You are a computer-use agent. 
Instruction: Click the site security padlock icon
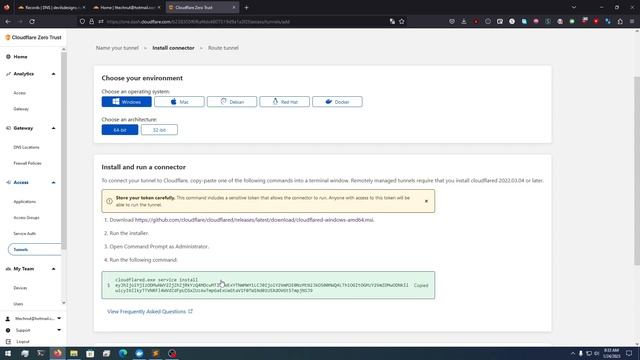(91, 22)
